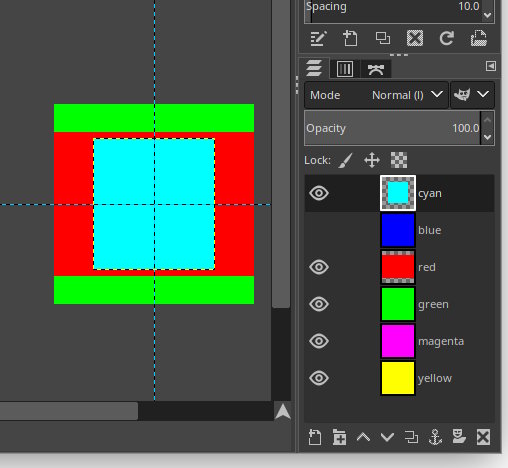Open the layers panel configuration menu
This screenshot has width=508, height=468.
[x=491, y=66]
